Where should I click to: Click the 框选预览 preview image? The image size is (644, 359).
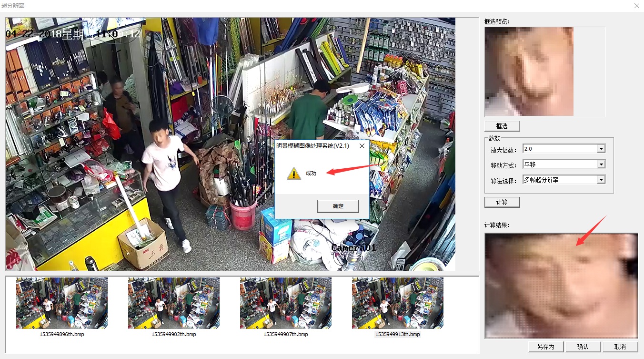(529, 72)
